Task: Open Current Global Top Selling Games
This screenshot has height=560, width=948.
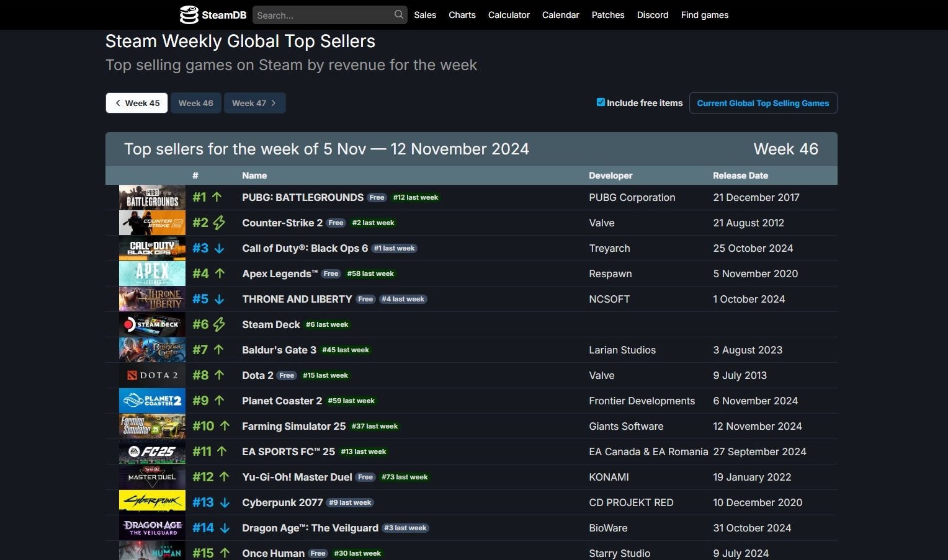Action: coord(762,103)
